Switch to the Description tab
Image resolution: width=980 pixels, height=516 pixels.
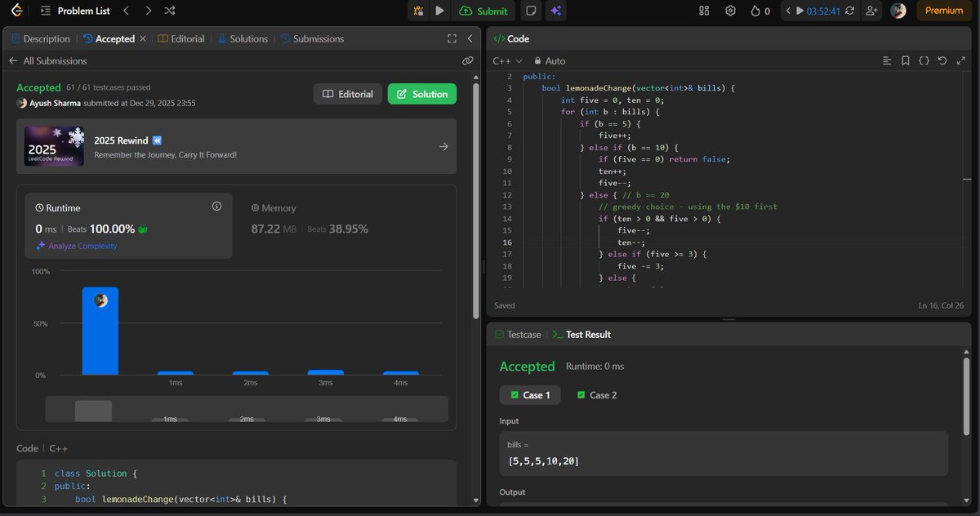click(x=40, y=38)
